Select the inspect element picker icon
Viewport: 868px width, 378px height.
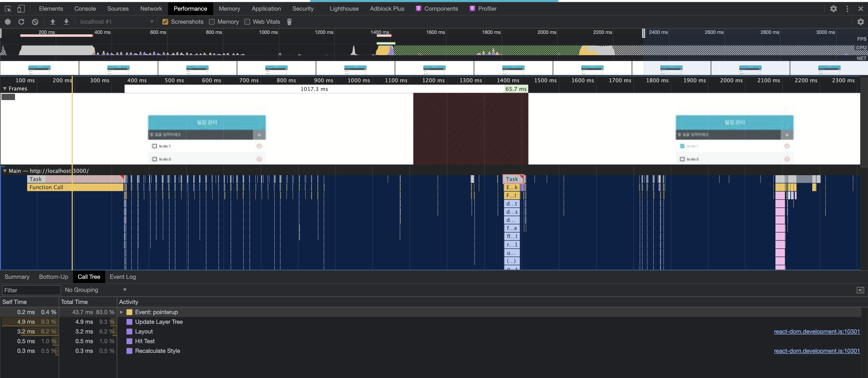pos(8,9)
